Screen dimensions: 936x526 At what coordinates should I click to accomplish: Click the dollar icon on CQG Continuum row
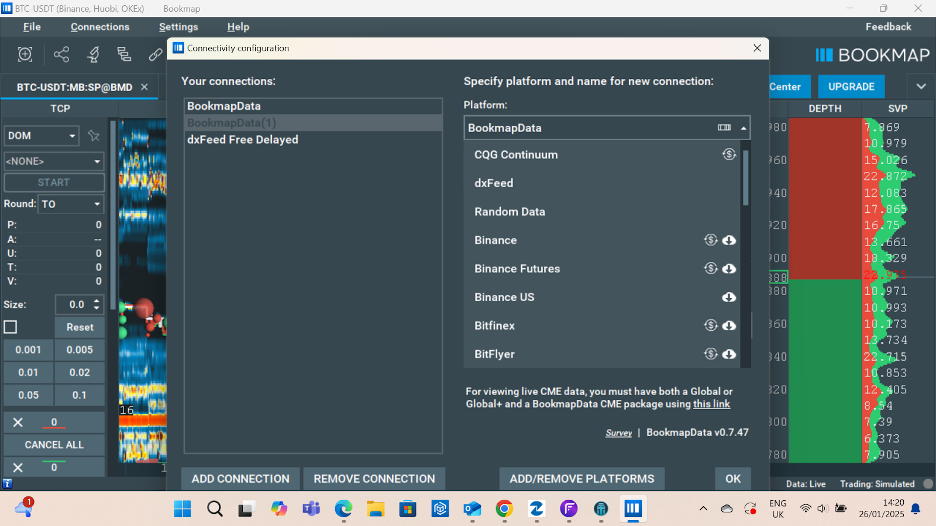click(729, 155)
